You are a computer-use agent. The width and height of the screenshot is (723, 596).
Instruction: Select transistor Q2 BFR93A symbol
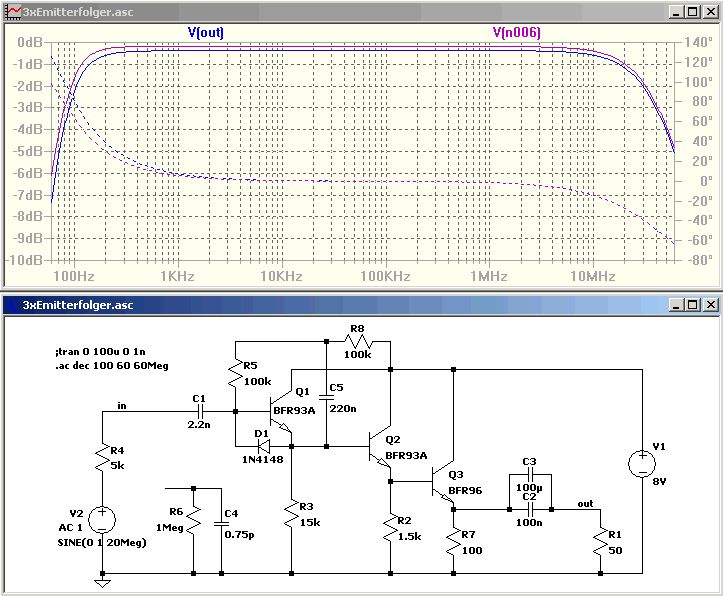click(x=380, y=447)
